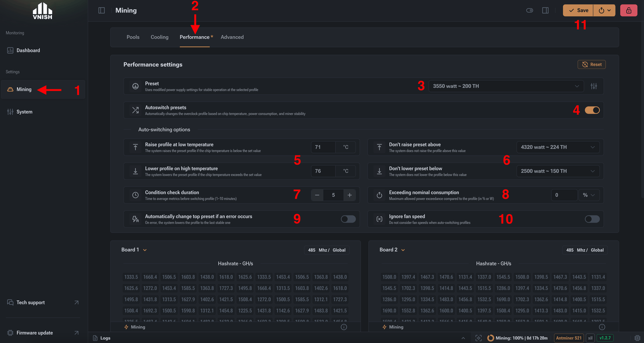644x343 pixels.
Task: Open the percent unit dropdown
Action: click(x=589, y=195)
